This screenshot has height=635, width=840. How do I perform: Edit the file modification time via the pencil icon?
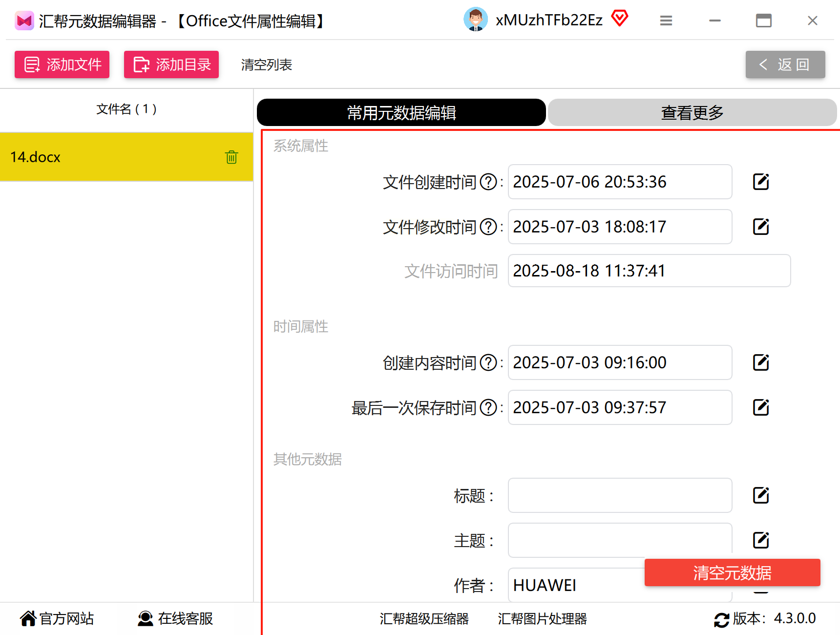tap(761, 227)
